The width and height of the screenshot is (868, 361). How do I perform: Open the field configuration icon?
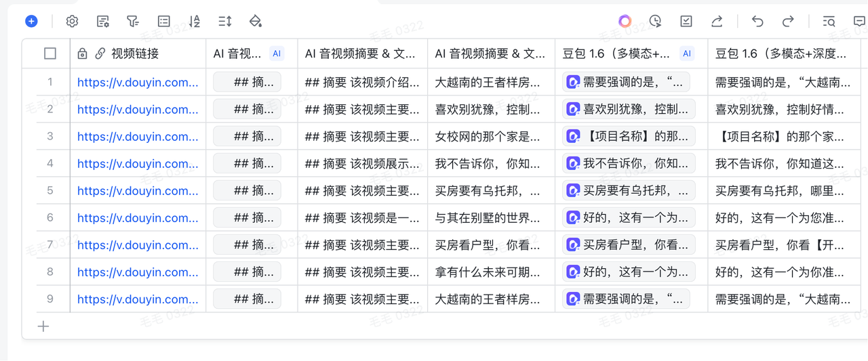pos(103,21)
